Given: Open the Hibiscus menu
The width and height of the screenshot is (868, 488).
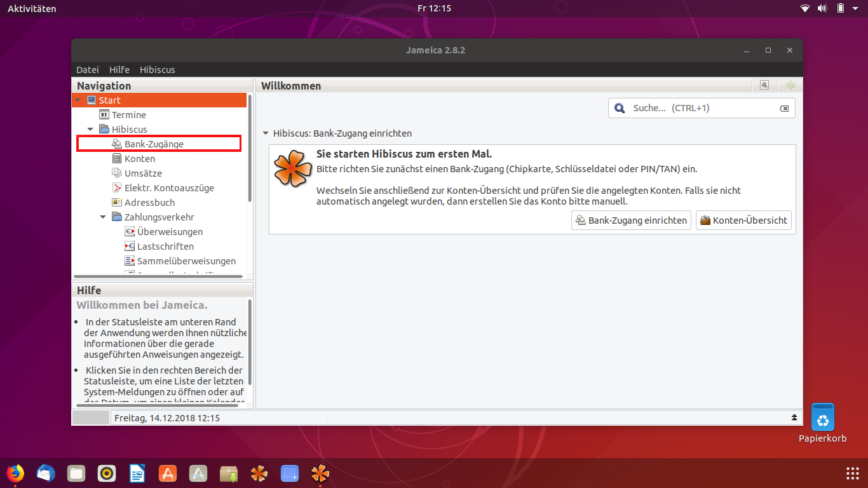Looking at the screenshot, I should coord(158,70).
